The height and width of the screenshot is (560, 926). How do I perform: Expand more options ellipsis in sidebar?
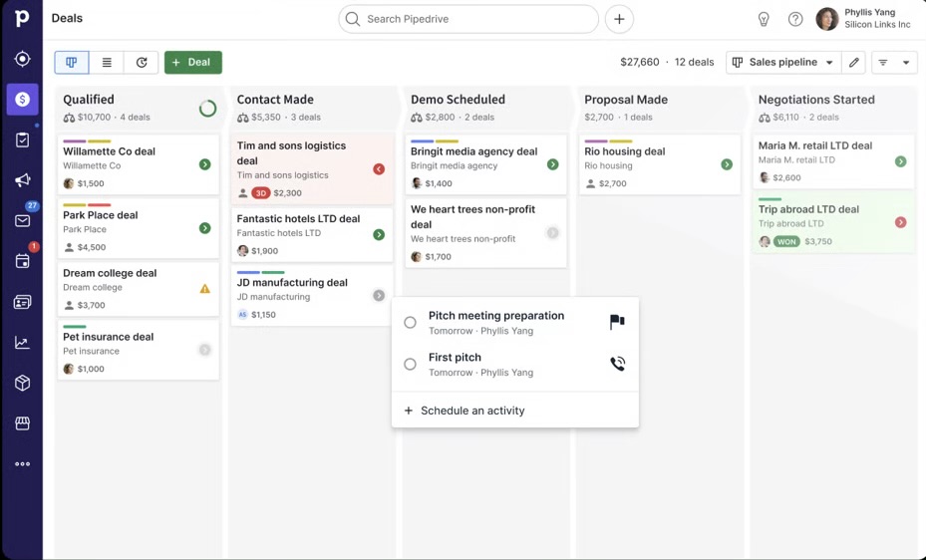(22, 464)
